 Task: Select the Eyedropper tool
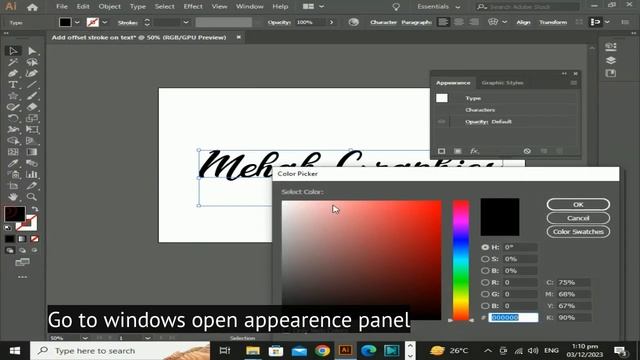tap(13, 163)
